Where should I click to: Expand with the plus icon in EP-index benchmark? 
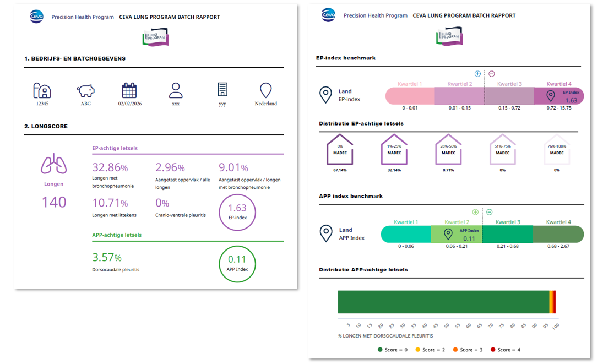tap(477, 74)
